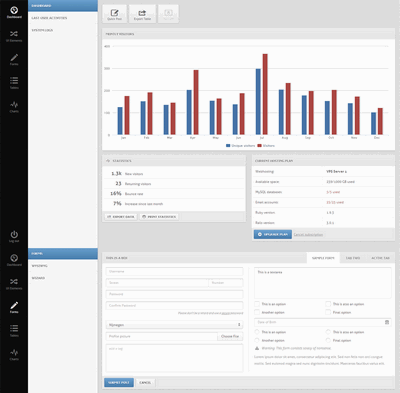Open the WYSIWYG submenu item
400x393 pixels.
pos(63,266)
